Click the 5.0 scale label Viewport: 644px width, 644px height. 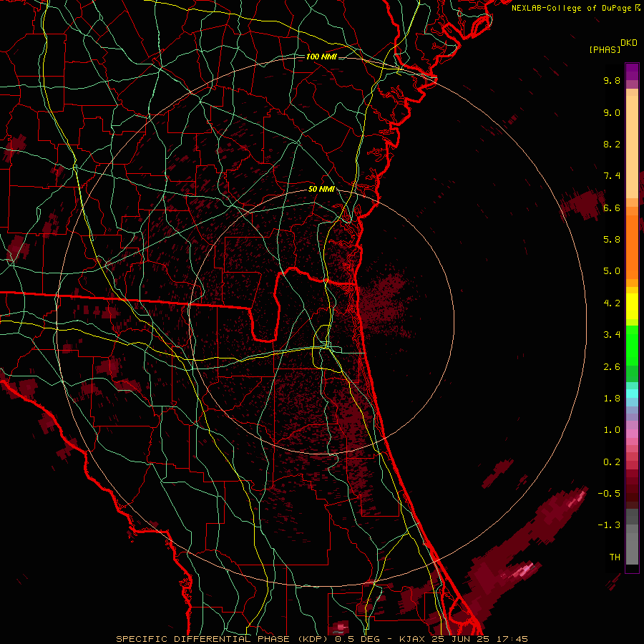point(612,271)
